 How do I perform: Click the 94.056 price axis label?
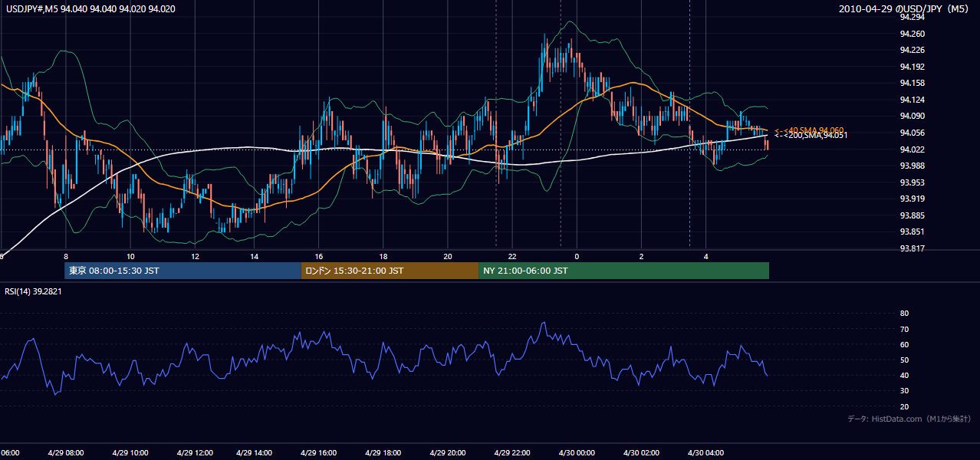tap(913, 133)
